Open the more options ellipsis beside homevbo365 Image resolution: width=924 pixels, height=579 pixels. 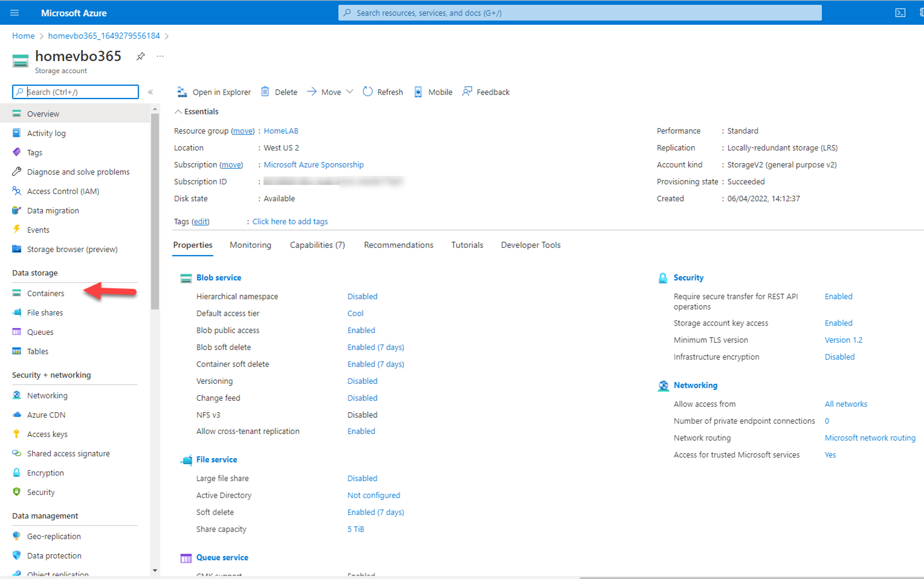tap(160, 56)
